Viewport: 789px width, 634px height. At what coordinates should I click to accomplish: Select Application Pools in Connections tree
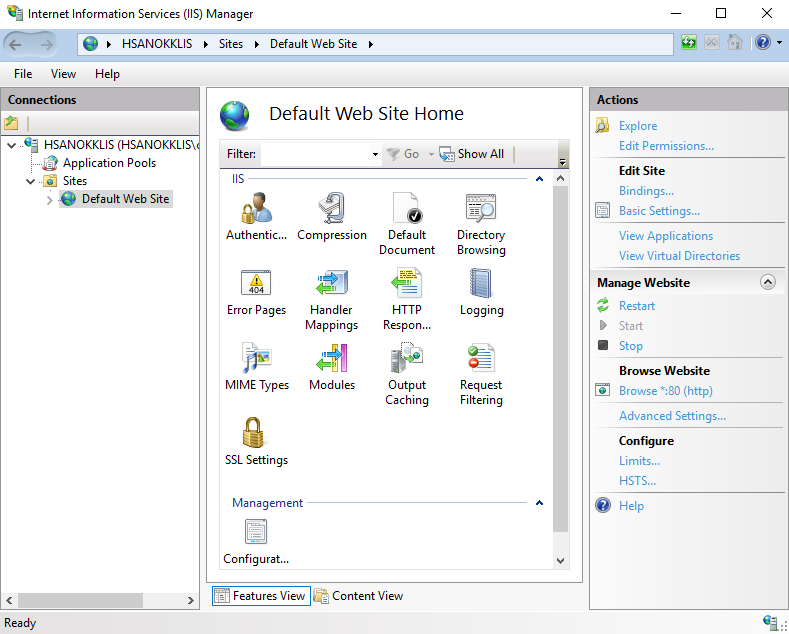[109, 163]
